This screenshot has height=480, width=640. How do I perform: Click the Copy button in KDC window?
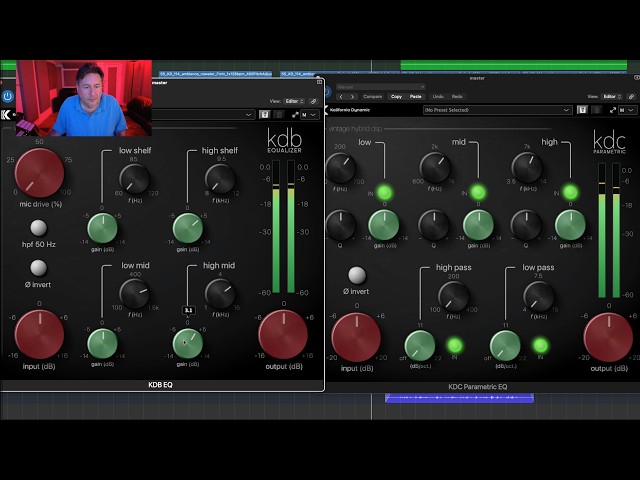[x=396, y=97]
